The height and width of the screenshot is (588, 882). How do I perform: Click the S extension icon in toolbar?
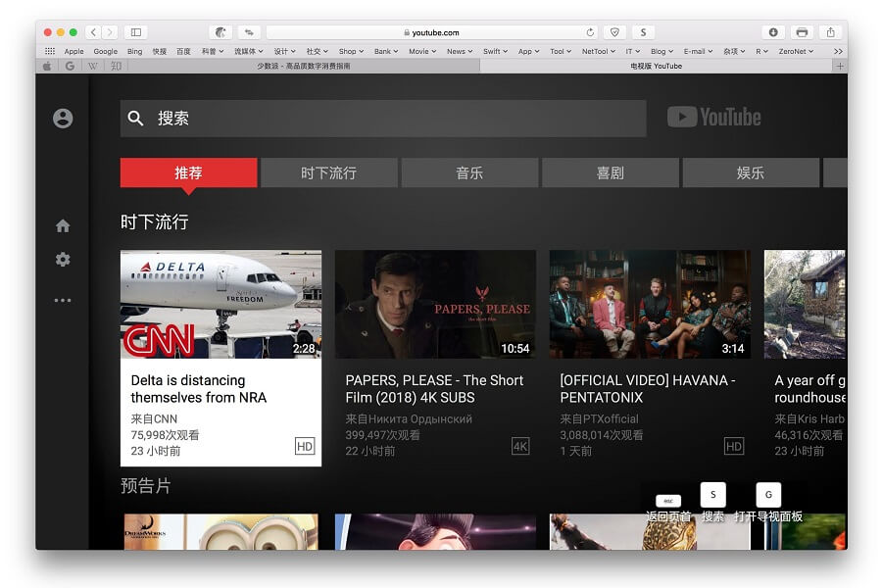(643, 32)
